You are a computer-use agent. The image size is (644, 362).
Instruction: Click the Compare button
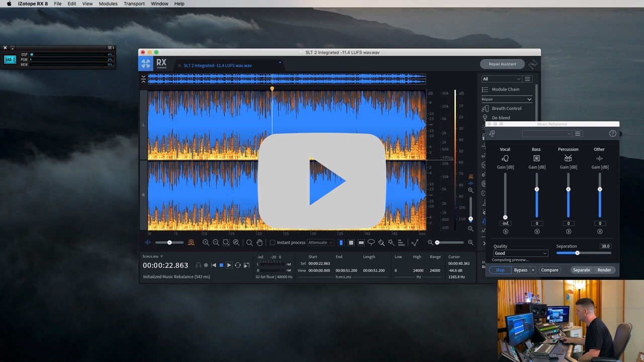click(549, 270)
